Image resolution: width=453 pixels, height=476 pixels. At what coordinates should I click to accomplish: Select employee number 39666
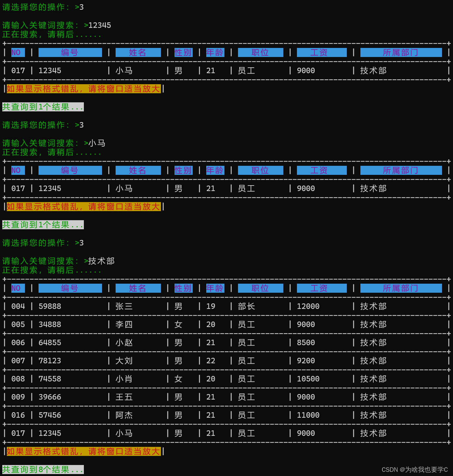(x=50, y=397)
